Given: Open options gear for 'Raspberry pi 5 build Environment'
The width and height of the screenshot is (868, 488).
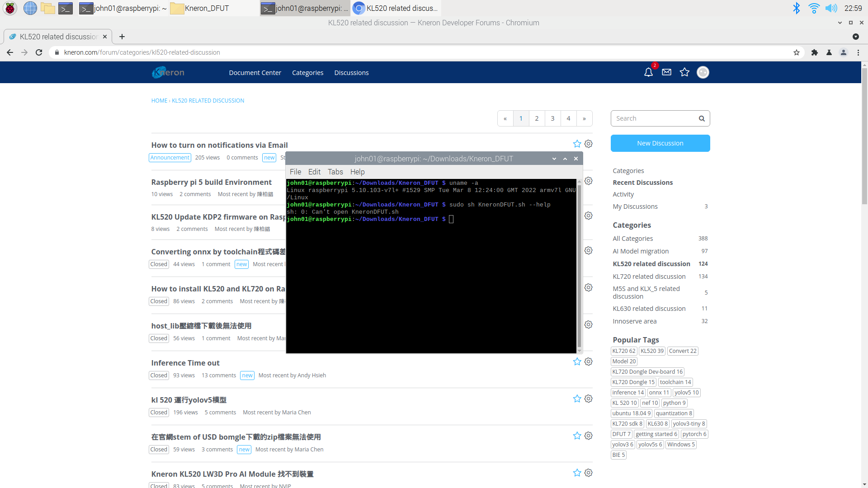Looking at the screenshot, I should coord(588,181).
